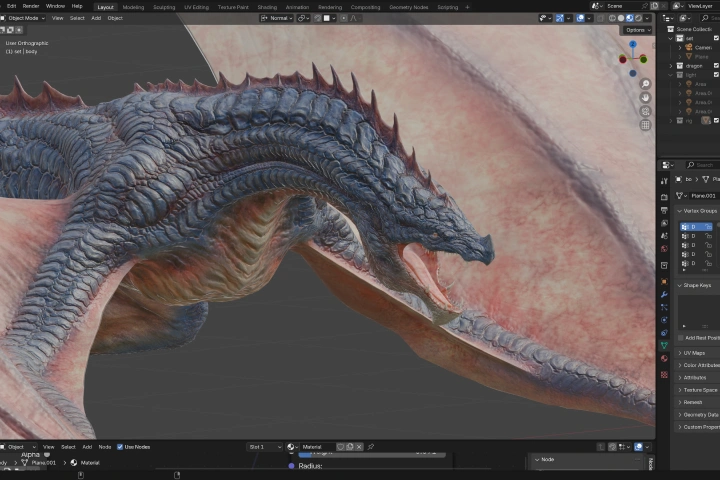Toggle the 'set' collection visibility checkbox
The image size is (720, 480).
716,38
